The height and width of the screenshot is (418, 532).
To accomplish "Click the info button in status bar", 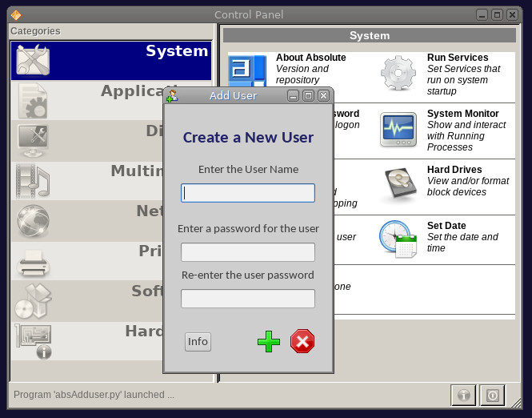I will 462,395.
